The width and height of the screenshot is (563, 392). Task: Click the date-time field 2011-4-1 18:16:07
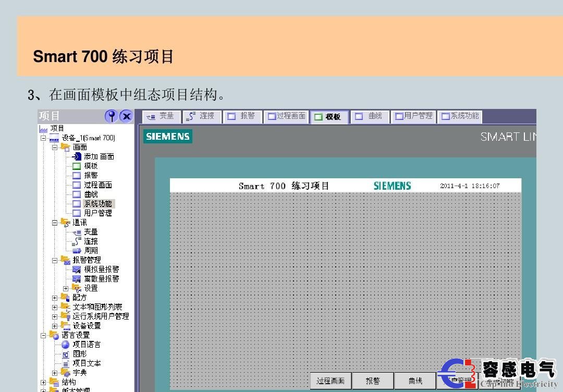(x=470, y=186)
